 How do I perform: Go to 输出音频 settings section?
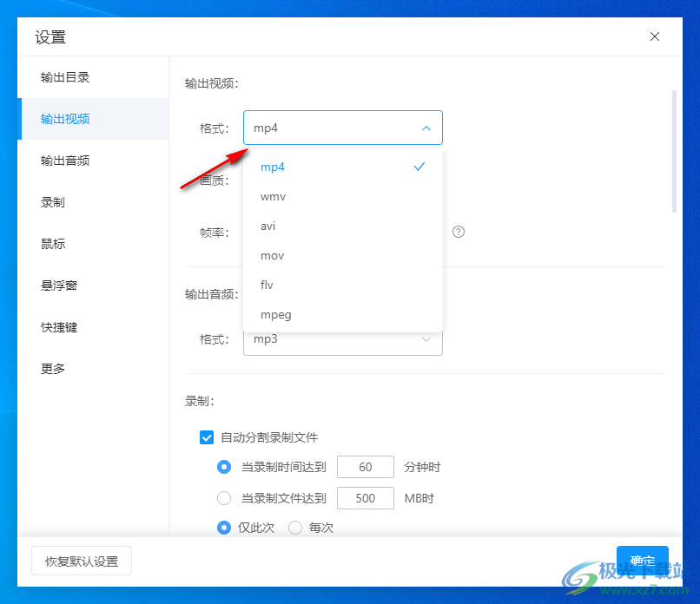(93, 161)
